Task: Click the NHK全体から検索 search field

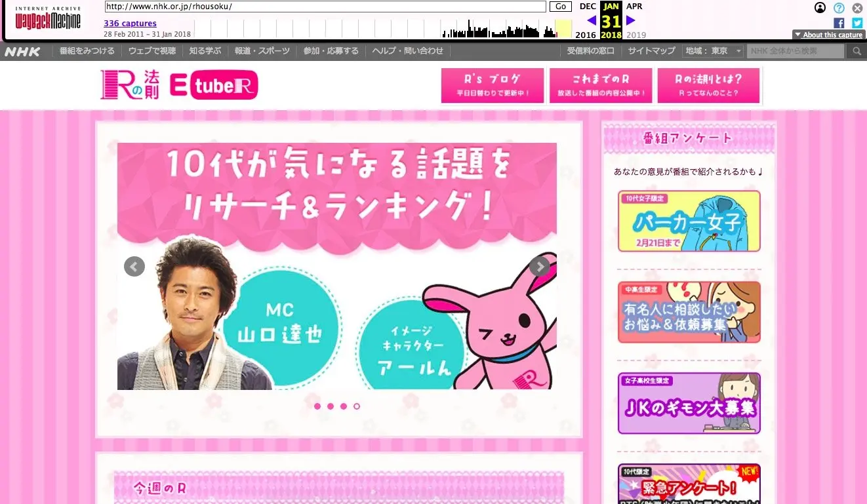Action: (x=796, y=51)
